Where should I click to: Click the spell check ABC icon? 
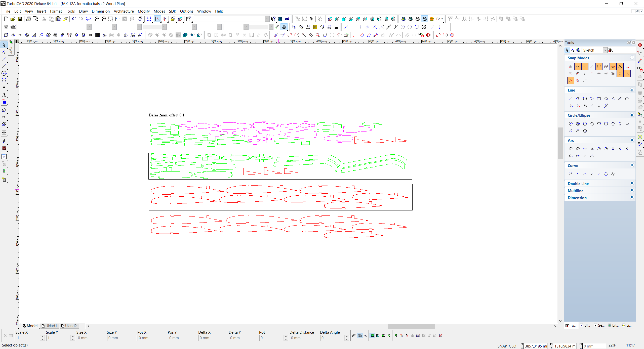point(140,19)
